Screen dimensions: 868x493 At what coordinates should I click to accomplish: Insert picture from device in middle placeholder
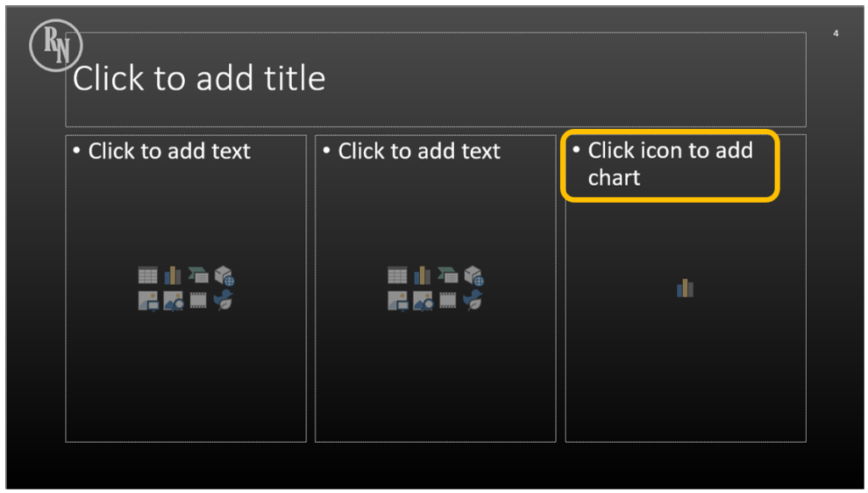(x=397, y=300)
